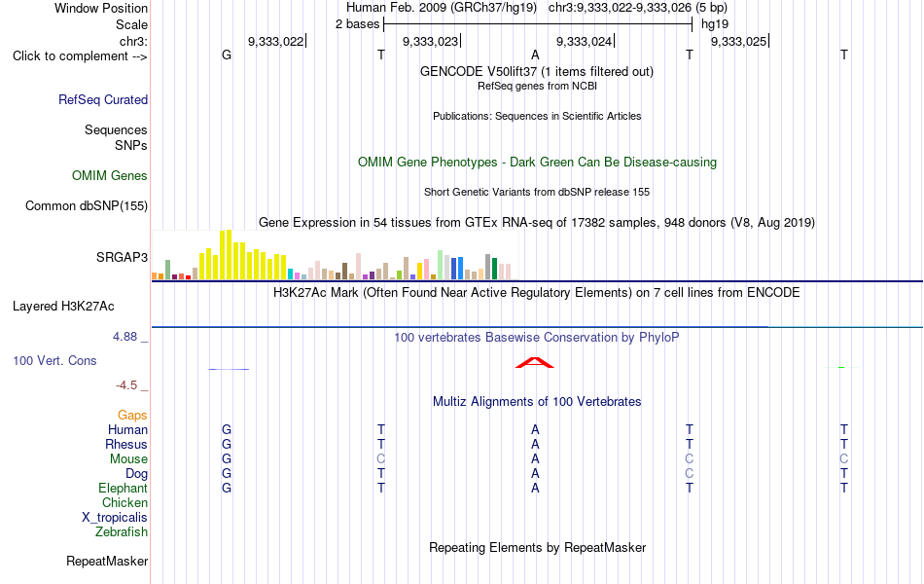Click the Scale label on the left
Viewport: 924px width, 584px height.
(x=131, y=24)
